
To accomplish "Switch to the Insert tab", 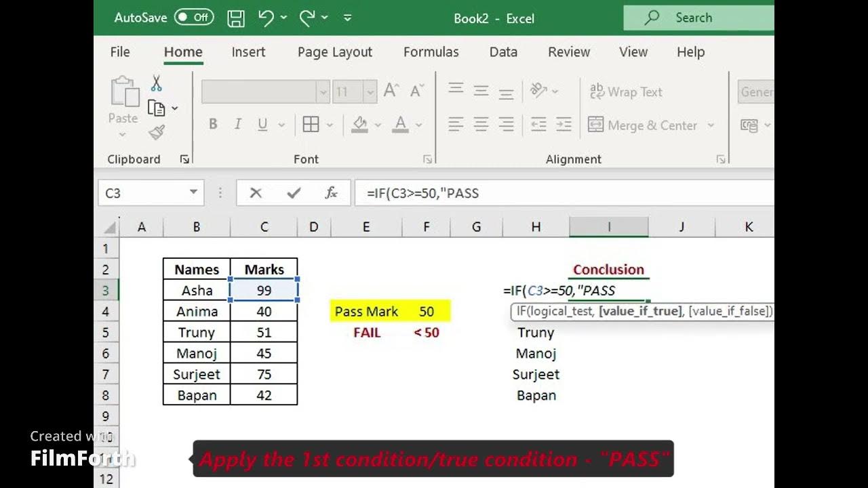I will click(248, 52).
